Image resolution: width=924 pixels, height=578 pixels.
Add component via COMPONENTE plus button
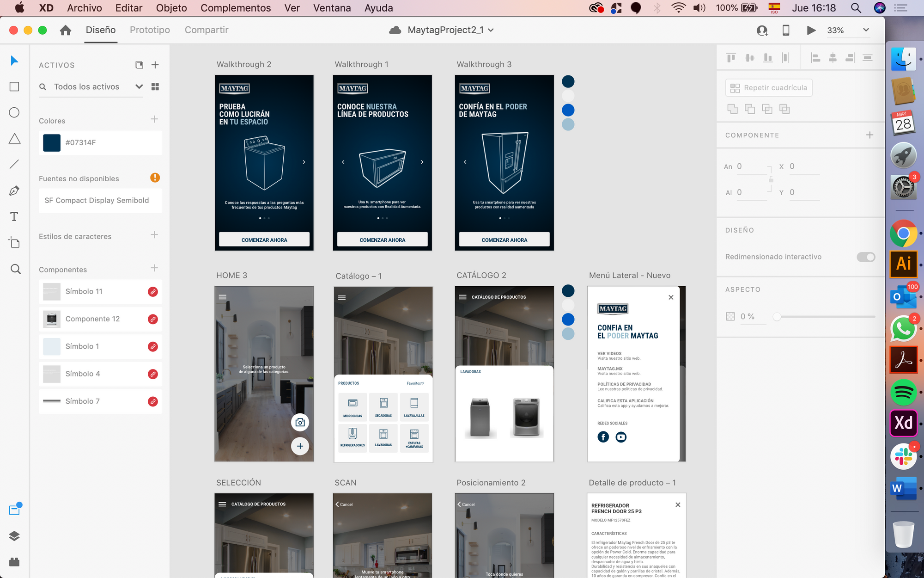[869, 135]
